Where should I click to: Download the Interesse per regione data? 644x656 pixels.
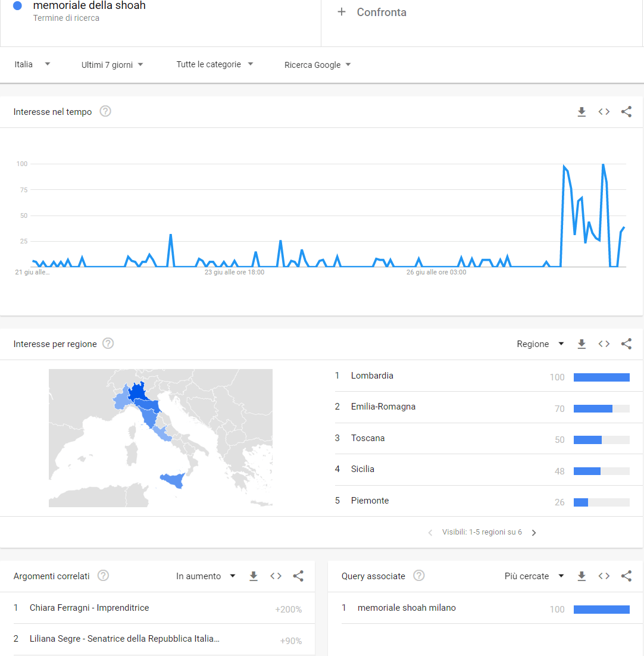pos(582,344)
